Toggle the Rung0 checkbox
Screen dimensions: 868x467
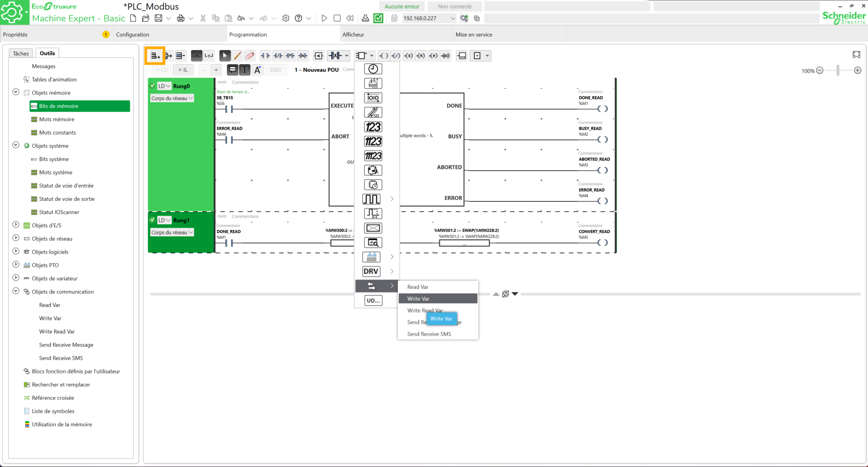(153, 85)
